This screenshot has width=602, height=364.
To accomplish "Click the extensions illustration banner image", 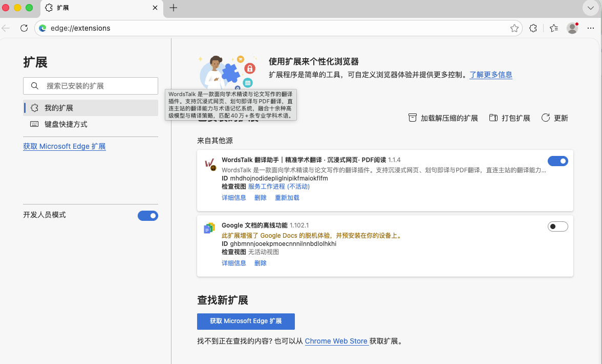I will click(x=227, y=72).
